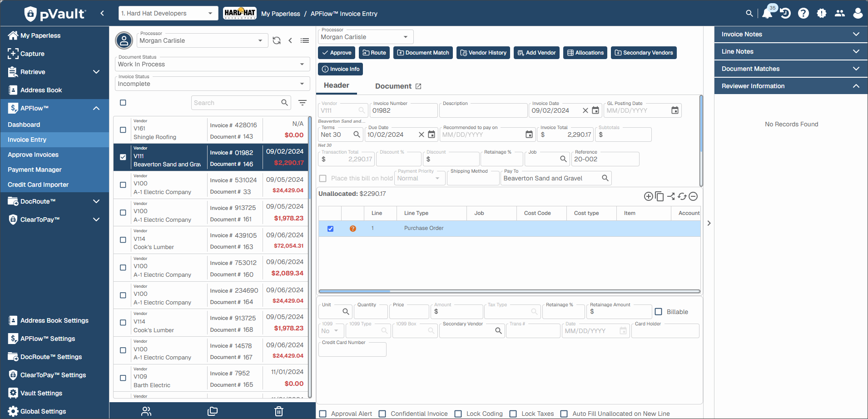Click the search magnifier in the list search box
The width and height of the screenshot is (868, 419).
(x=284, y=103)
